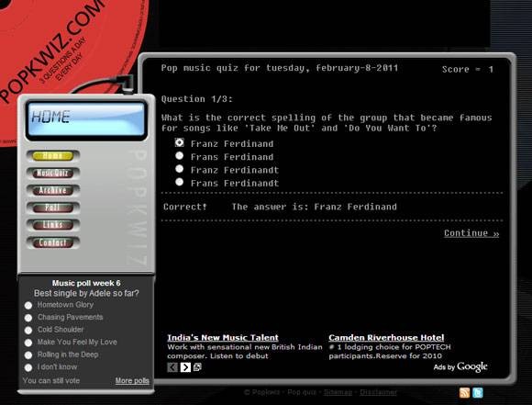Viewport: 532px width, 405px height.
Task: Click the Ads by Google label
Action: tap(460, 367)
